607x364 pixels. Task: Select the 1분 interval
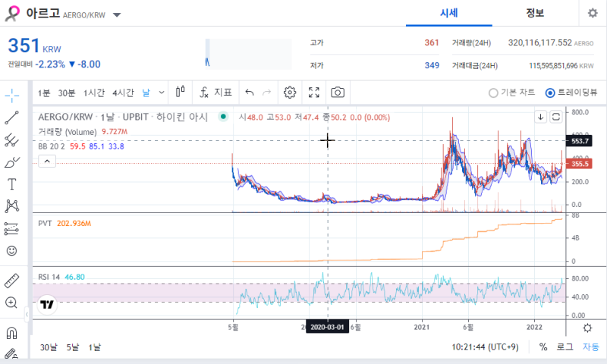click(44, 93)
